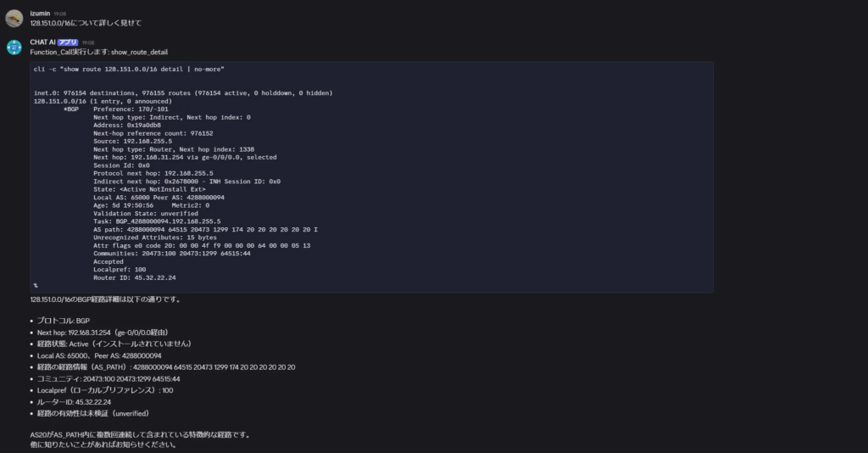The image size is (868, 453).
Task: Click timestamp beside CHAT AI message
Action: coord(88,42)
